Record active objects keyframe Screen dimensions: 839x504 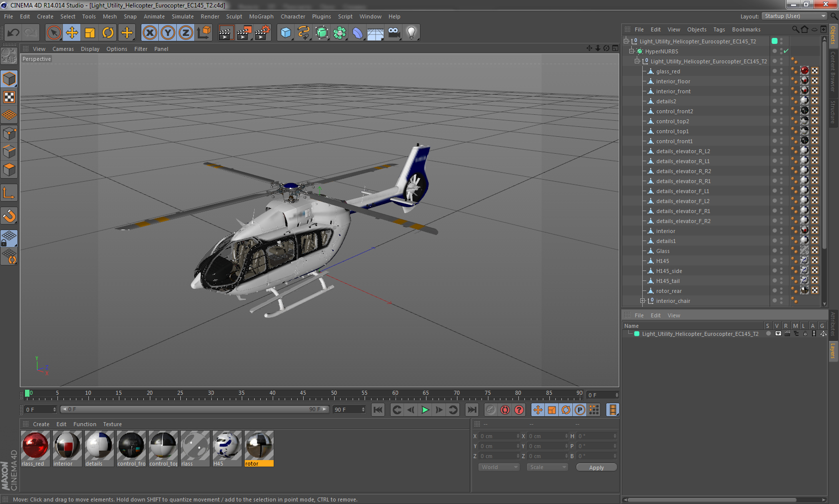coord(491,410)
